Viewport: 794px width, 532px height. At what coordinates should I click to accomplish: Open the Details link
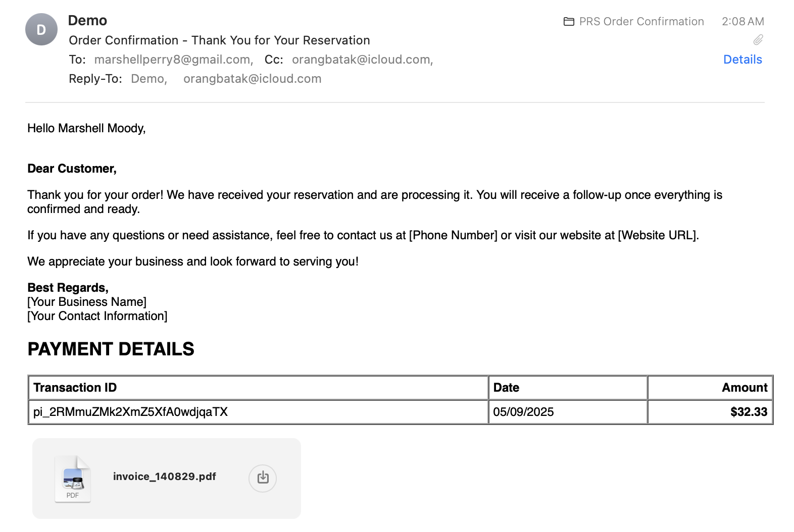click(x=742, y=60)
